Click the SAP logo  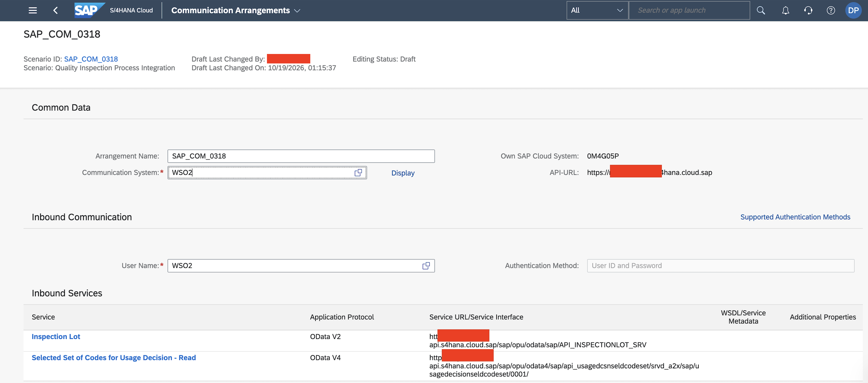89,10
